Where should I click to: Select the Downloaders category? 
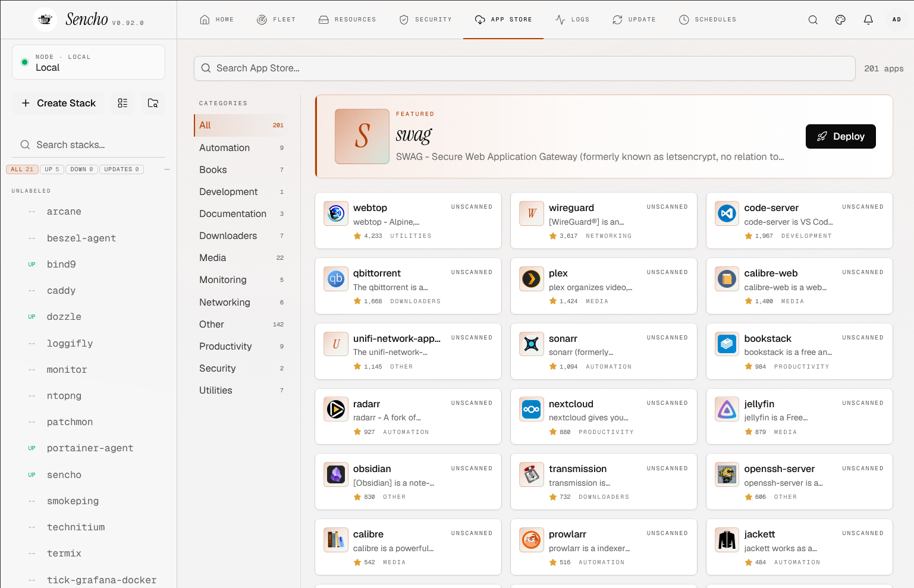pyautogui.click(x=241, y=235)
